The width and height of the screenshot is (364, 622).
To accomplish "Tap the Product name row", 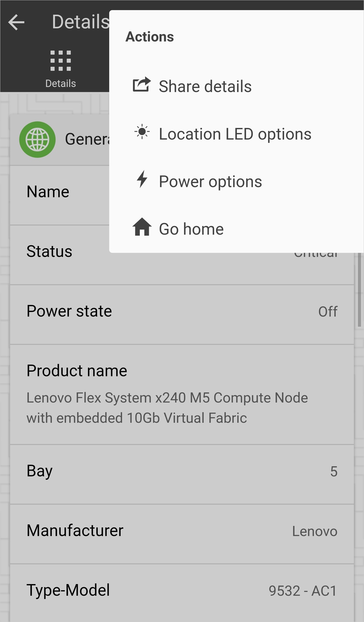I will [x=182, y=394].
